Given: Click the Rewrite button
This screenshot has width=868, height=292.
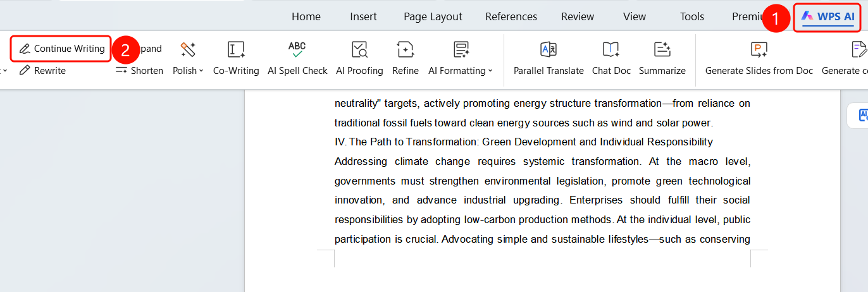Looking at the screenshot, I should (x=42, y=70).
